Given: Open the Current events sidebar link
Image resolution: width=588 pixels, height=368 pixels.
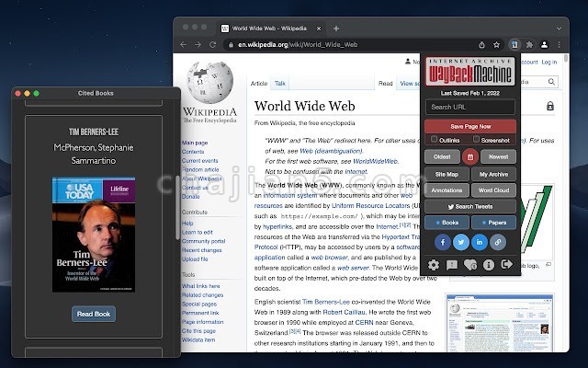Looking at the screenshot, I should (200, 161).
